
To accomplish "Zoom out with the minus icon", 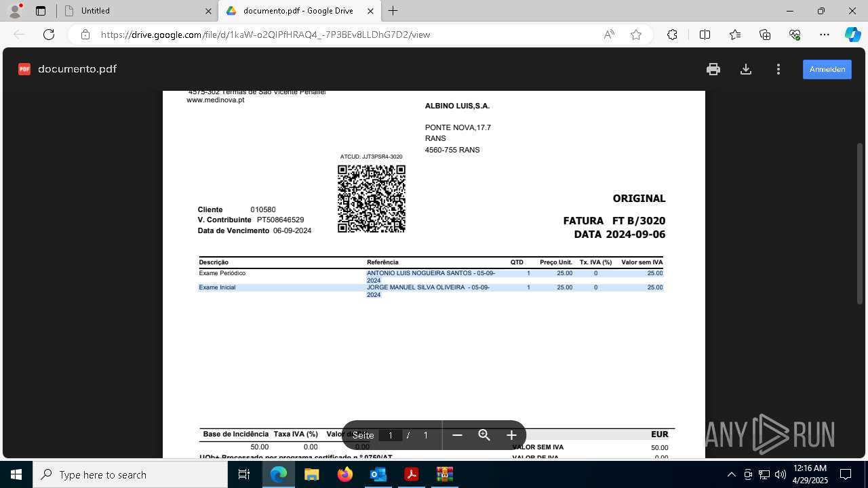I will 457,435.
